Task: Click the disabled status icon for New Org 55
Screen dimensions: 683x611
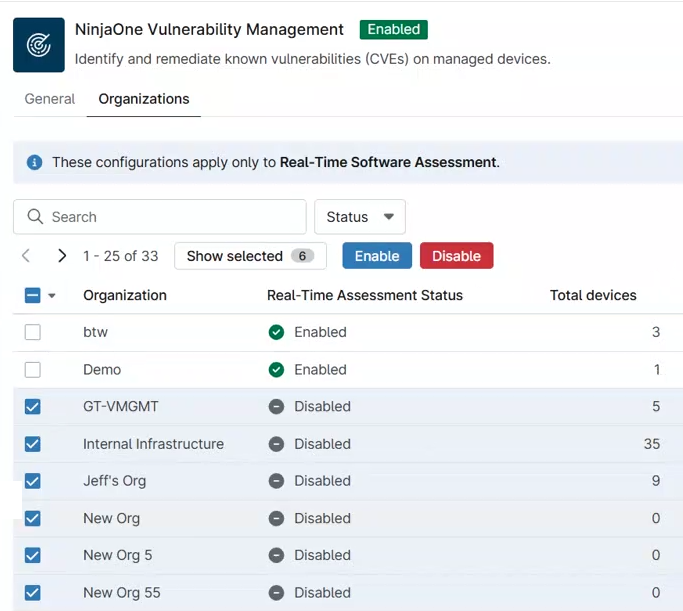Action: (x=276, y=593)
